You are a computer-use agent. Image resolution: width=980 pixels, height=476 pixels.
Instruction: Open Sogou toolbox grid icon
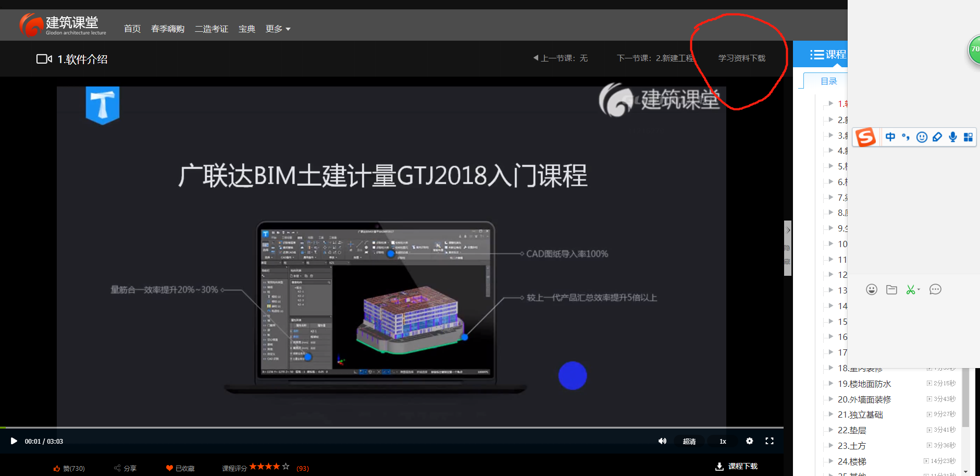click(968, 137)
